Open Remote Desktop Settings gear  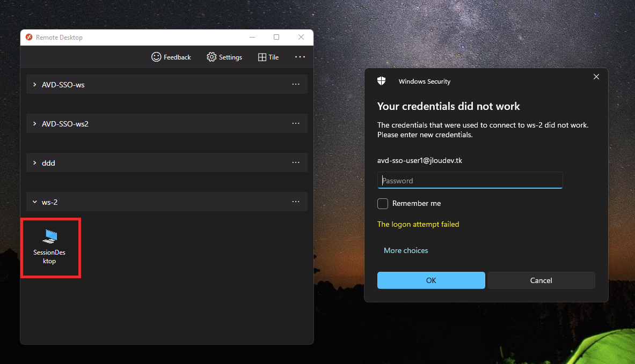(x=211, y=57)
